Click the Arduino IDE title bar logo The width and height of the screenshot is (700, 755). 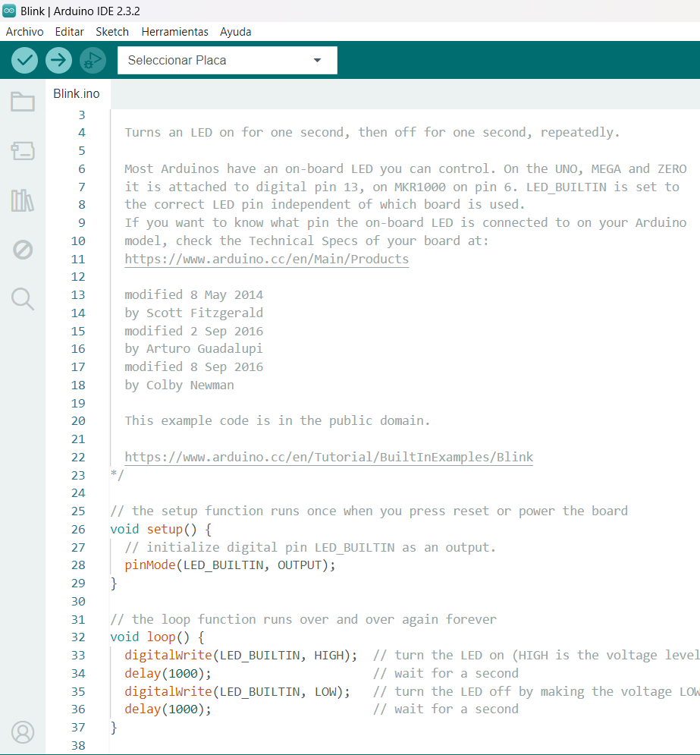click(x=9, y=11)
